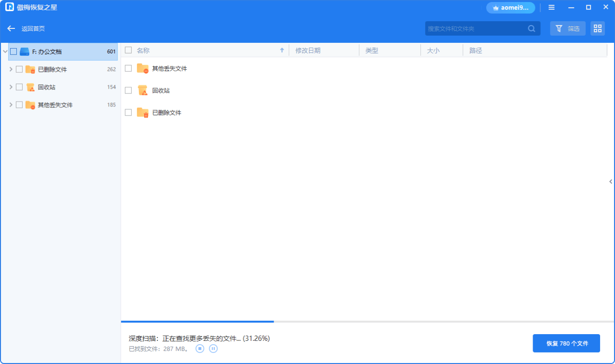The height and width of the screenshot is (364, 615).
Task: Click the back arrow to return home
Action: [11, 28]
